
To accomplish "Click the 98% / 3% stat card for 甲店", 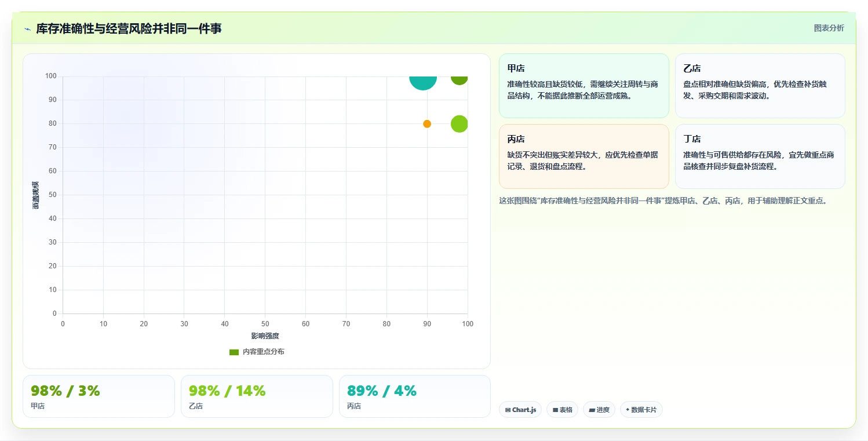I will [x=99, y=396].
